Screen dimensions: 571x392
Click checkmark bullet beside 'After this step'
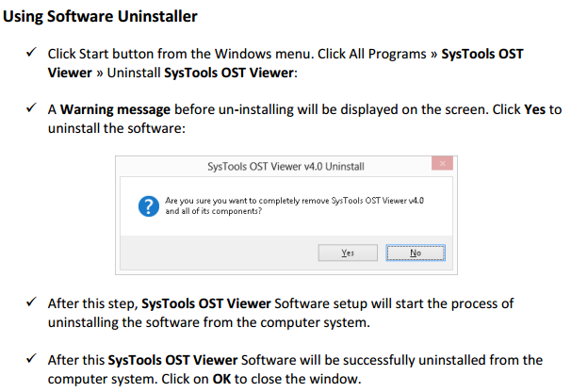point(32,302)
